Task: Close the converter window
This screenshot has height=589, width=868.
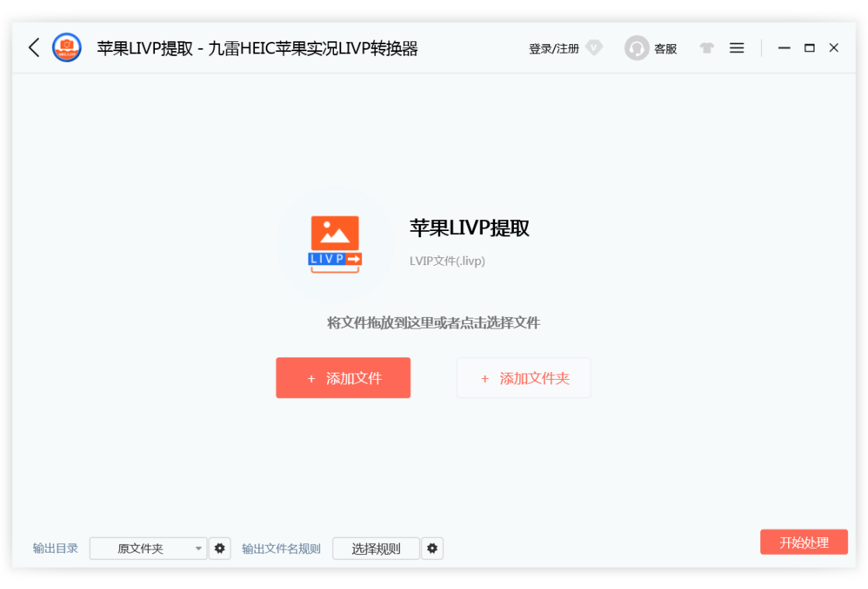Action: 834,48
